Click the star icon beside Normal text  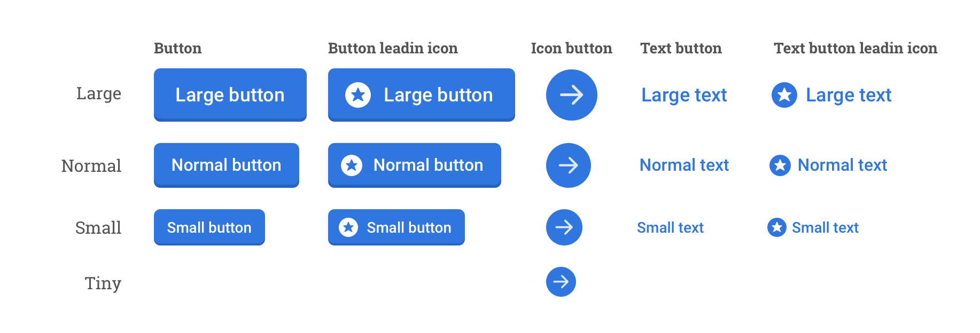coord(780,165)
